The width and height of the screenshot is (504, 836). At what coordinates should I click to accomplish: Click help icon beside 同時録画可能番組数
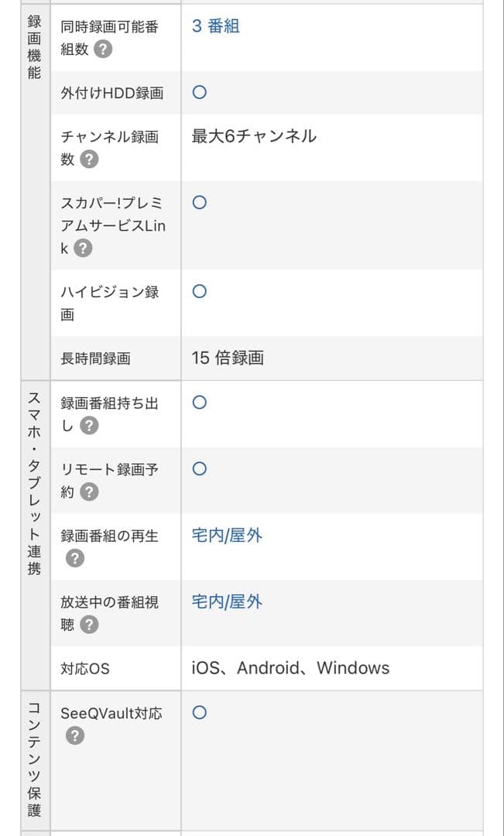click(102, 50)
